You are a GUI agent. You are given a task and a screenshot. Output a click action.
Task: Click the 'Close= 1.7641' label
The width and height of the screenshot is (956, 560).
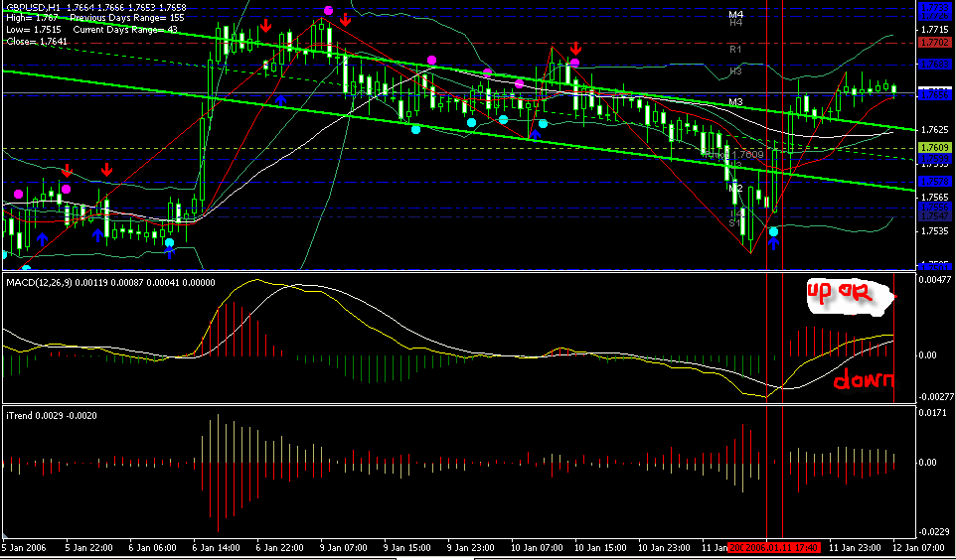click(37, 42)
